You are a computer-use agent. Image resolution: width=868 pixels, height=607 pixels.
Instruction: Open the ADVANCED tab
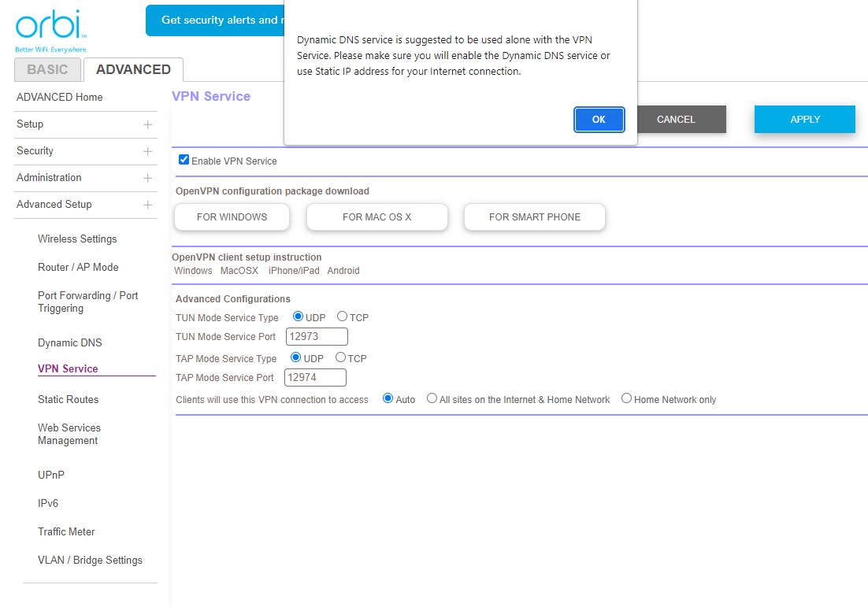pyautogui.click(x=133, y=69)
